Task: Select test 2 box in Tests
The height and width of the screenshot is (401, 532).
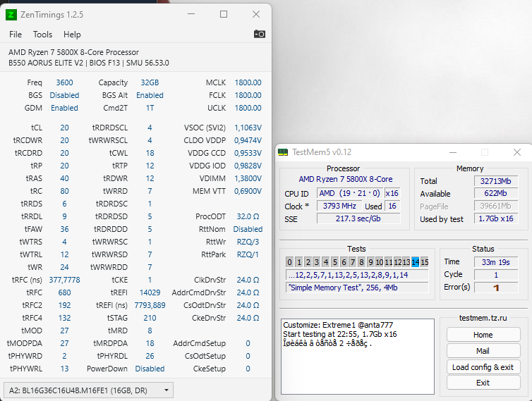Action: (x=308, y=262)
